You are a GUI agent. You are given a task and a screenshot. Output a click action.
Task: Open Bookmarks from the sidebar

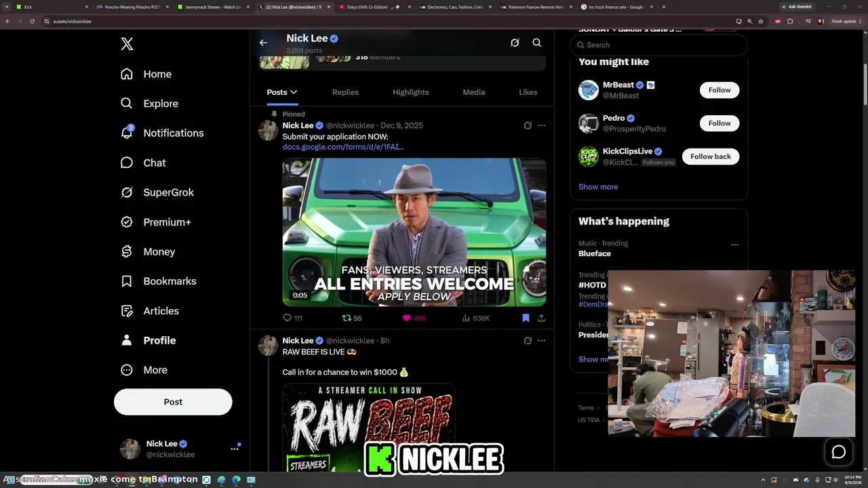[158, 281]
